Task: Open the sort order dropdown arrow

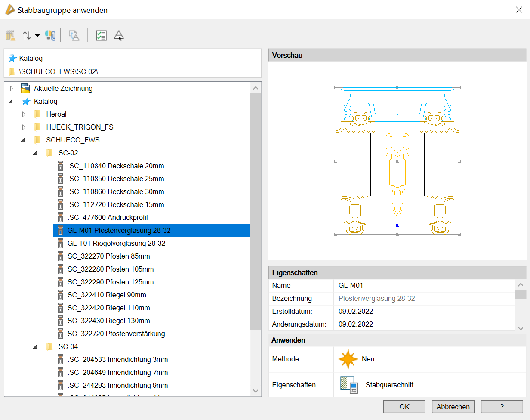Action: point(37,36)
